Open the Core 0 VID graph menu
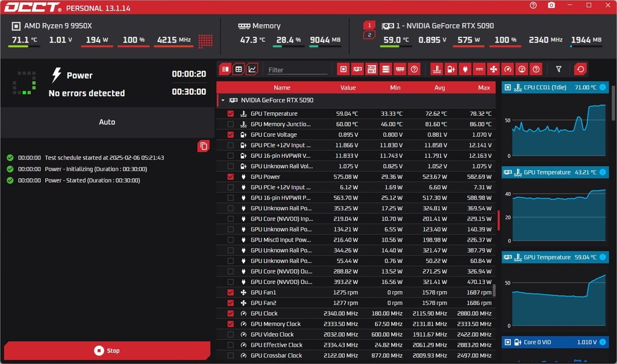This screenshot has width=617, height=364. point(602,342)
